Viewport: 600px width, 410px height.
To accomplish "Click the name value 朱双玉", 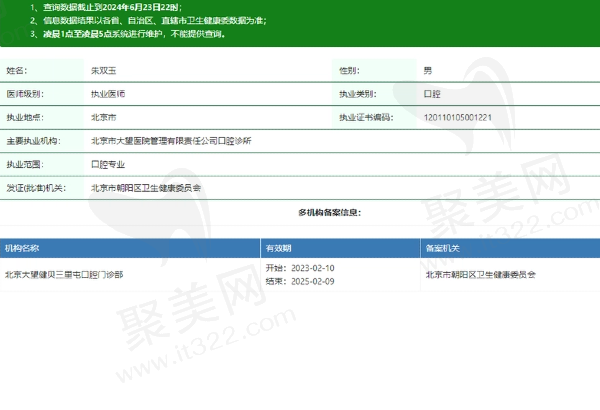I will coord(103,70).
